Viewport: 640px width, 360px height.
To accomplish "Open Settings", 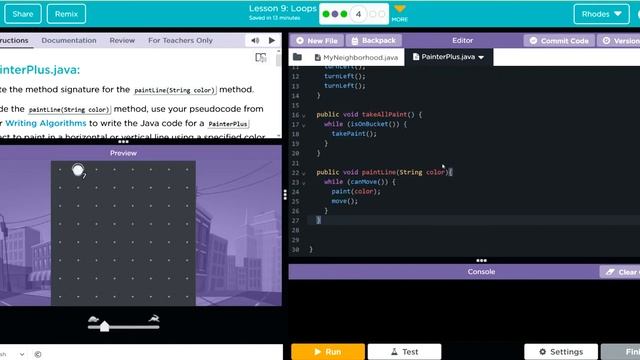I will (x=561, y=351).
